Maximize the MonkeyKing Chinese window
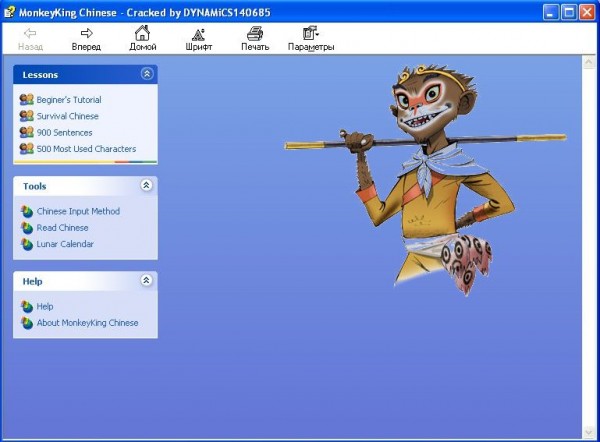This screenshot has height=442, width=600. click(569, 13)
